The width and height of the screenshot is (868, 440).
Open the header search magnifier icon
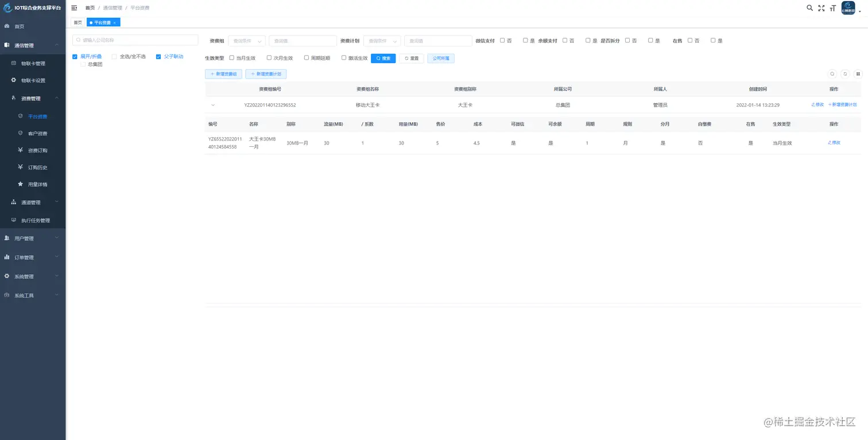pos(809,7)
